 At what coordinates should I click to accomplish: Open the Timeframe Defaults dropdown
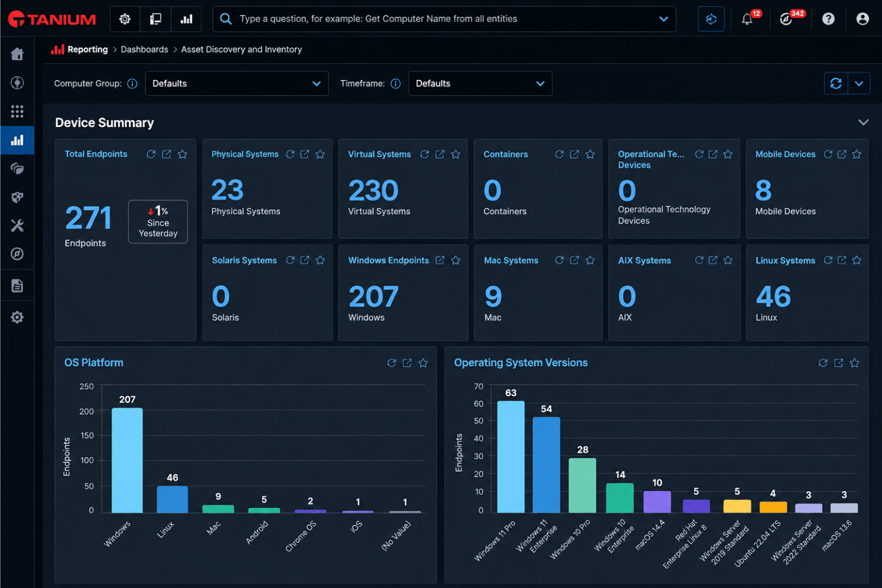click(480, 83)
